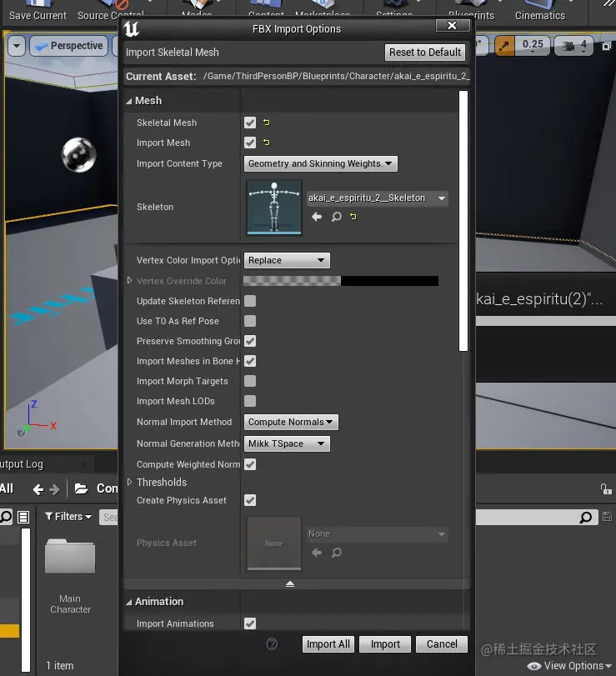Open Skeleton asset picker dropdown

(x=378, y=198)
